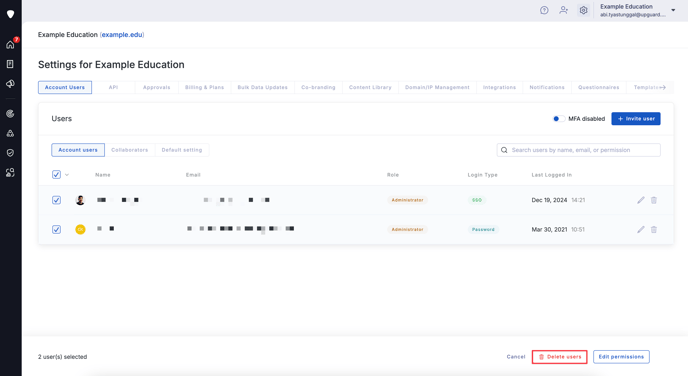
Task: Open the Approvals tab
Action: 157,87
